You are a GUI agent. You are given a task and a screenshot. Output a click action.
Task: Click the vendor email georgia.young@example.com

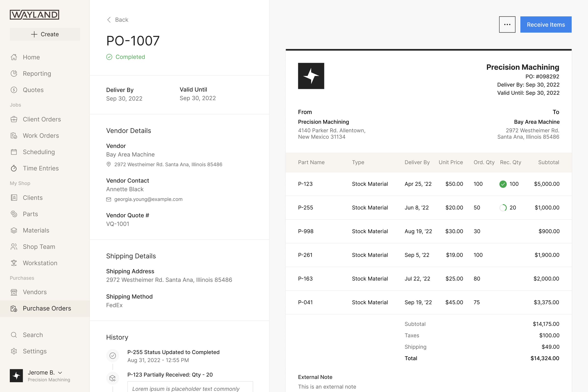click(148, 199)
